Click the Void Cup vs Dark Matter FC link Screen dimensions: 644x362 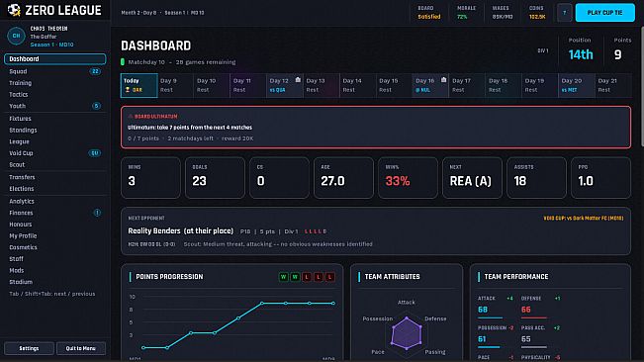(584, 219)
